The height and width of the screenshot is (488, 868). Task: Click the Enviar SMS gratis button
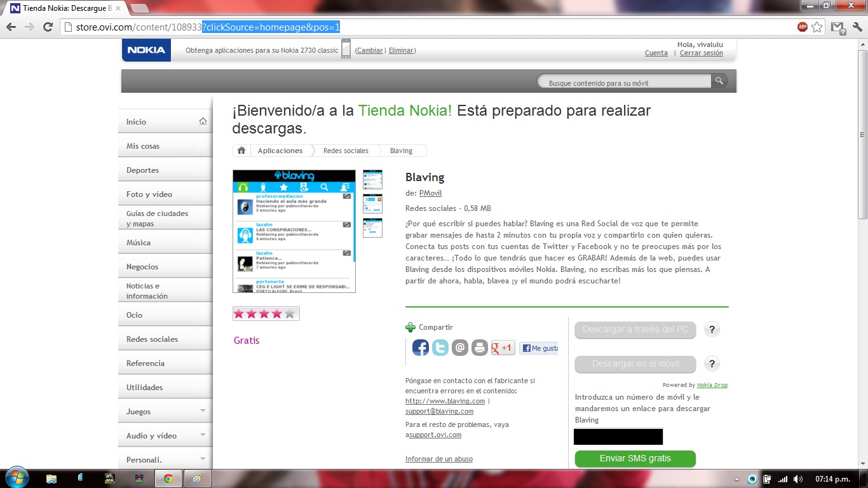[635, 459]
